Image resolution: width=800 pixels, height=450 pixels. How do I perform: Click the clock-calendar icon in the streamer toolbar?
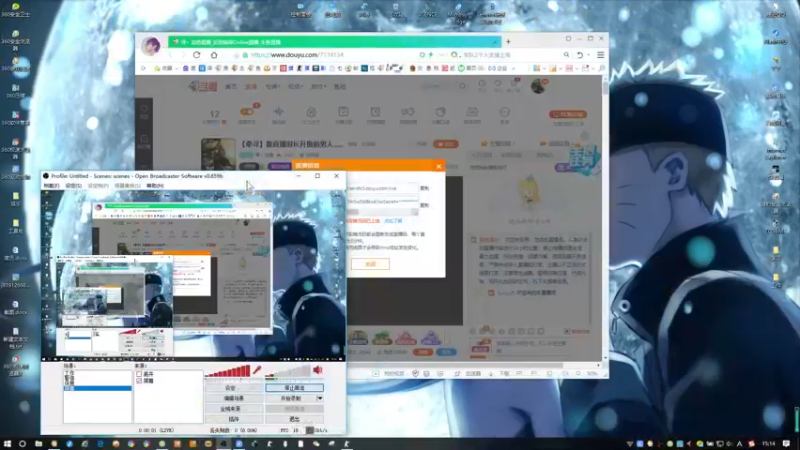pyautogui.click(x=376, y=114)
